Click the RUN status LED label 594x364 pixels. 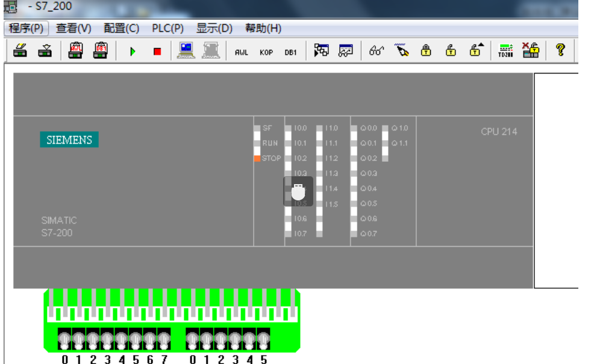coord(270,143)
